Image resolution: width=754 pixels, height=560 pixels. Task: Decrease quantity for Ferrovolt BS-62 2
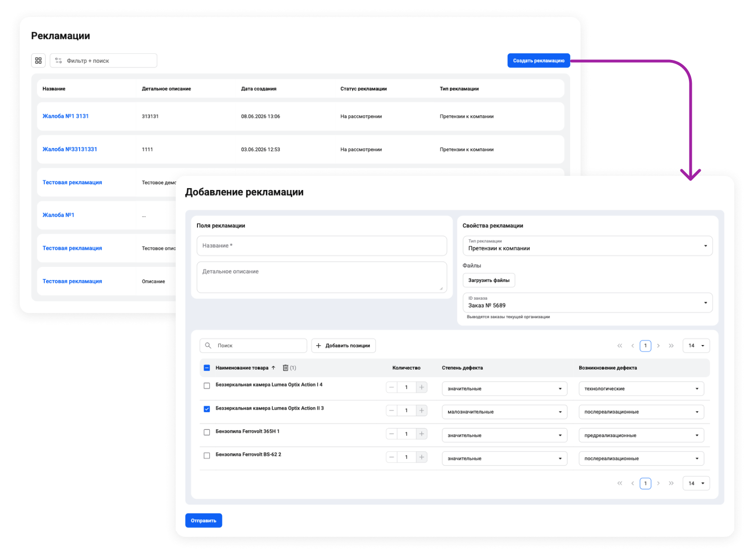(392, 457)
